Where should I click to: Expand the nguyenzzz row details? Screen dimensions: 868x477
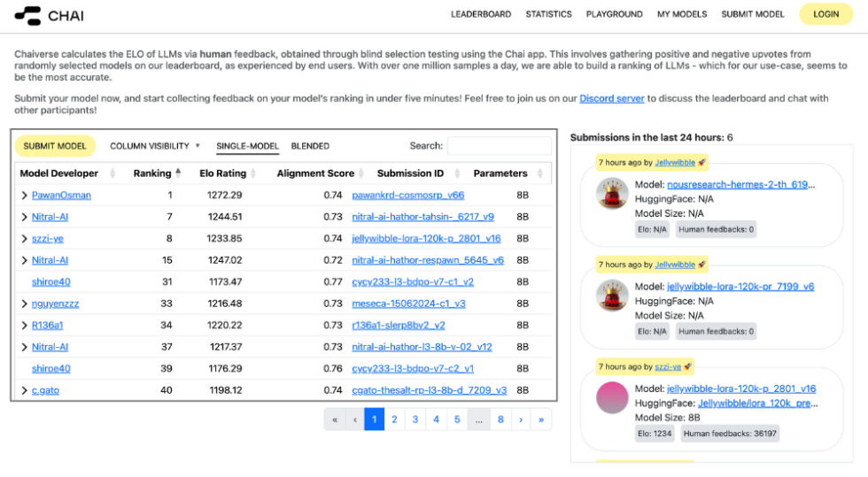[x=24, y=304]
